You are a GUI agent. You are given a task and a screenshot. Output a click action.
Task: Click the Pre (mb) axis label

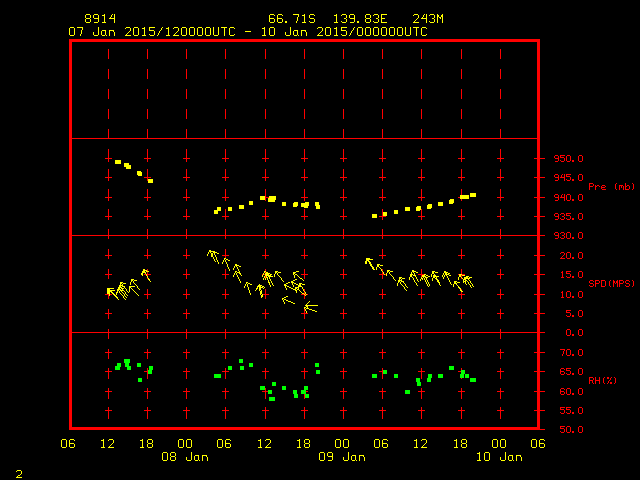(x=611, y=187)
